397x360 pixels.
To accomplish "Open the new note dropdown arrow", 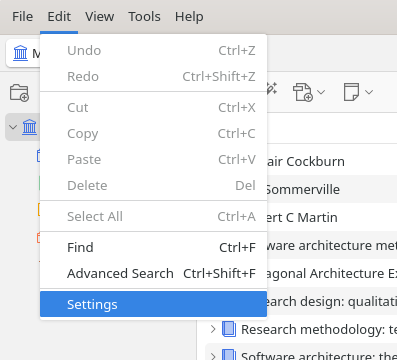I will [369, 92].
